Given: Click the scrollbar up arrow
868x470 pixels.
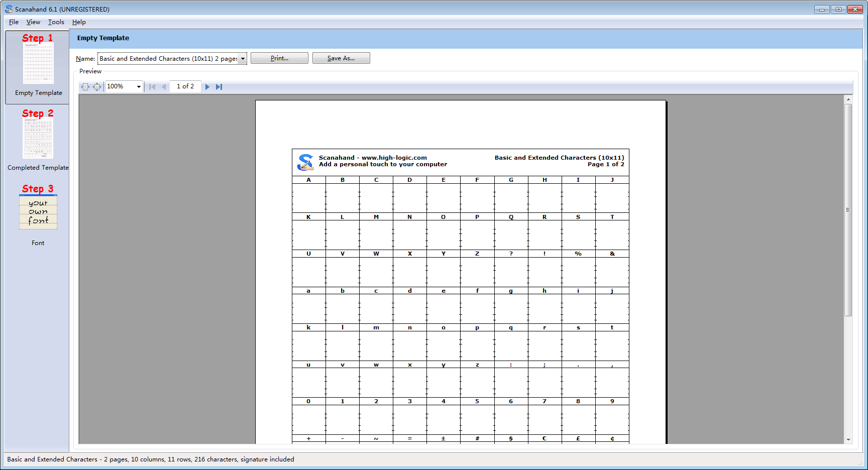Looking at the screenshot, I should (x=848, y=99).
